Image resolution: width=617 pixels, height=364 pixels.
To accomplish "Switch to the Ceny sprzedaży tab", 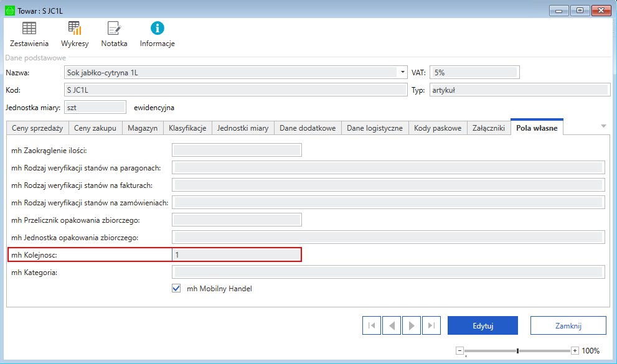I will coord(37,128).
